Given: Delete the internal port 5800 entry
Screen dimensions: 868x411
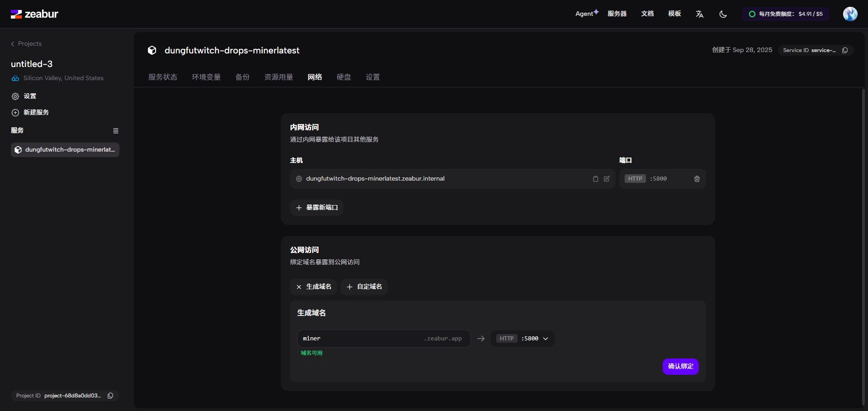Looking at the screenshot, I should 697,179.
